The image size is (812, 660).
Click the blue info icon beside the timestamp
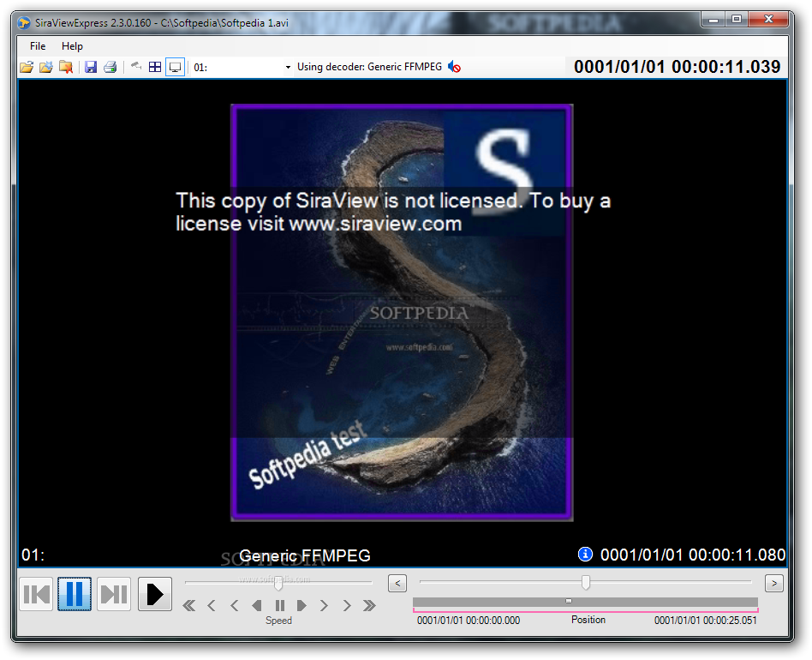pyautogui.click(x=585, y=555)
